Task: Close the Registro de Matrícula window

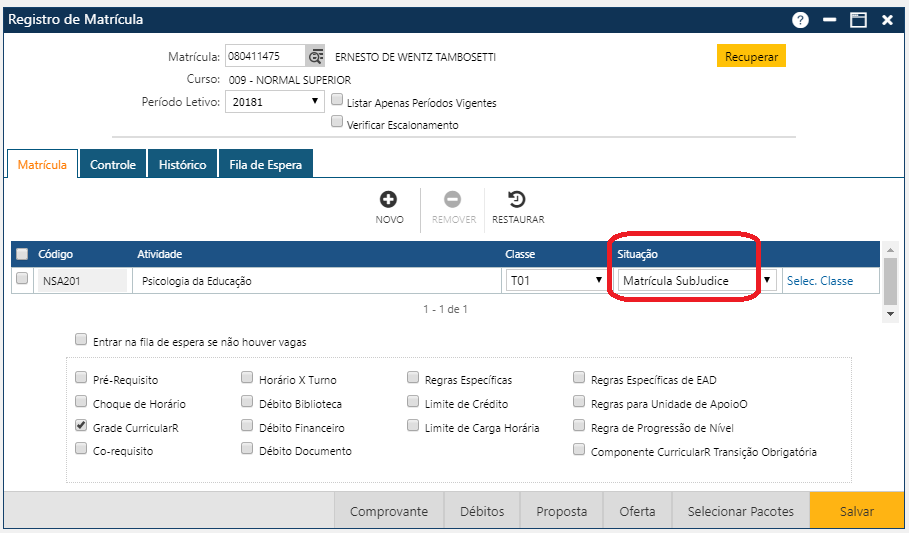Action: (x=887, y=20)
